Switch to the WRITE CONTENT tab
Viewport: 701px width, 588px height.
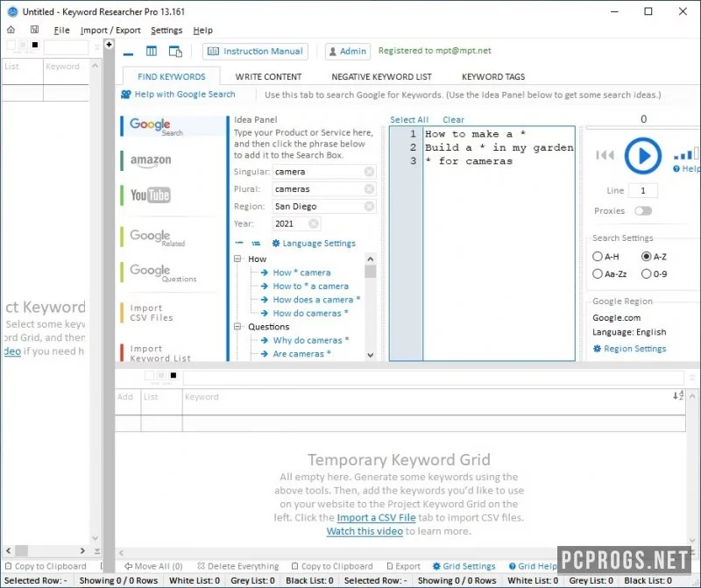tap(268, 76)
